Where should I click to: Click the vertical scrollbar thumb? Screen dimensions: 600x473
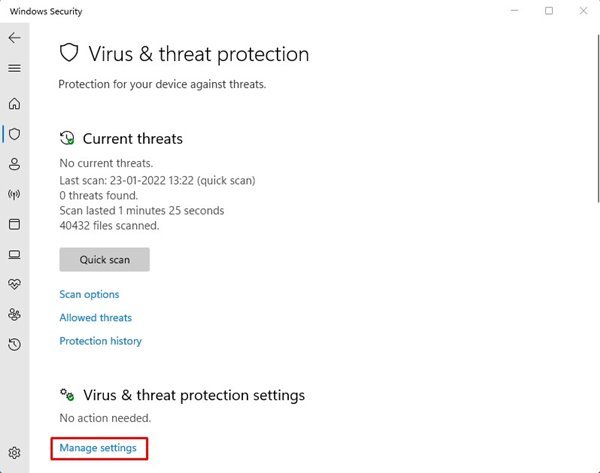[x=598, y=119]
